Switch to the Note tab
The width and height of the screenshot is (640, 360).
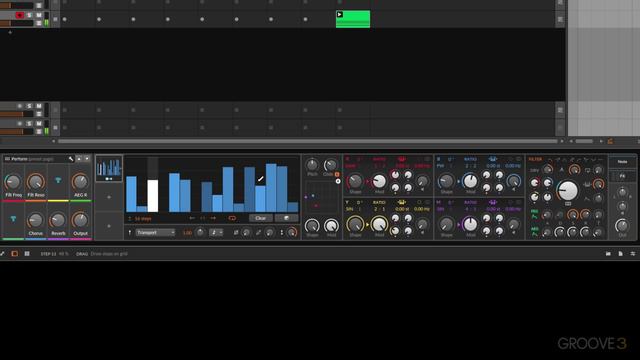click(x=622, y=162)
